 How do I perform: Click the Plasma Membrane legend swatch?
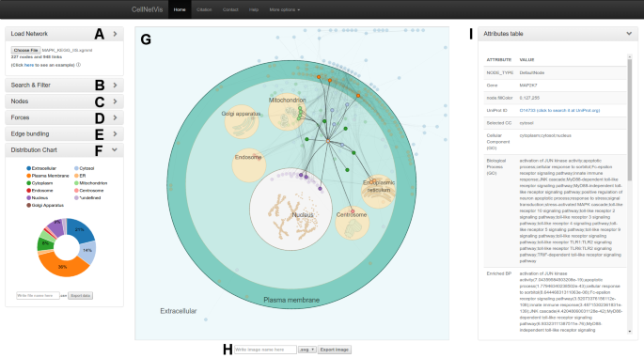(x=29, y=176)
